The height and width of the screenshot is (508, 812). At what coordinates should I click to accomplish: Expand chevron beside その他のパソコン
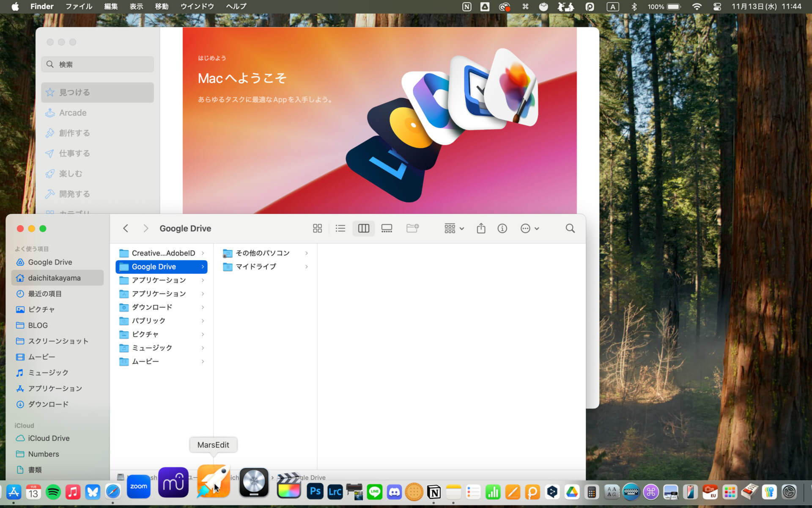tap(307, 253)
